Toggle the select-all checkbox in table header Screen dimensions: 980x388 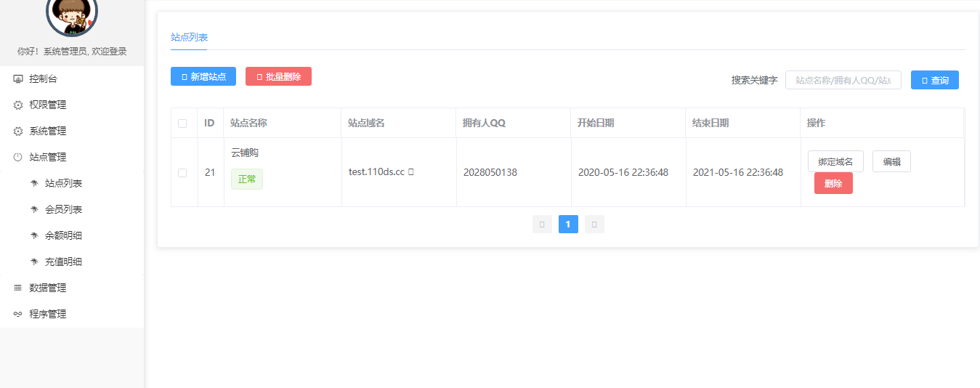182,123
